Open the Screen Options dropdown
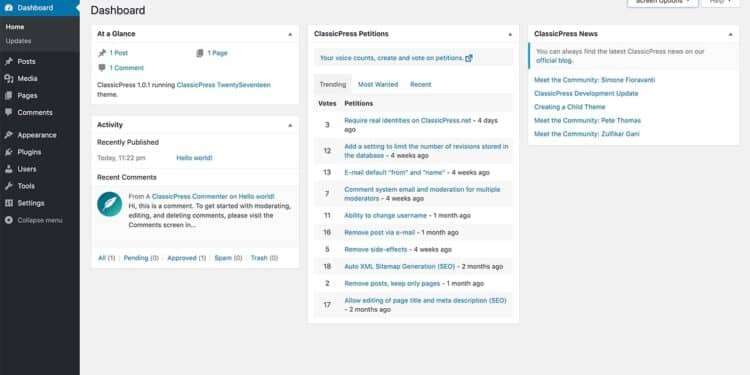The width and height of the screenshot is (750, 375). point(662,2)
